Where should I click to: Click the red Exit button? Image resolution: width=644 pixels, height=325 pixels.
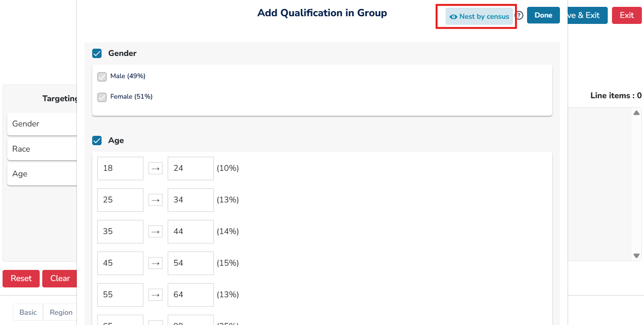coord(627,15)
